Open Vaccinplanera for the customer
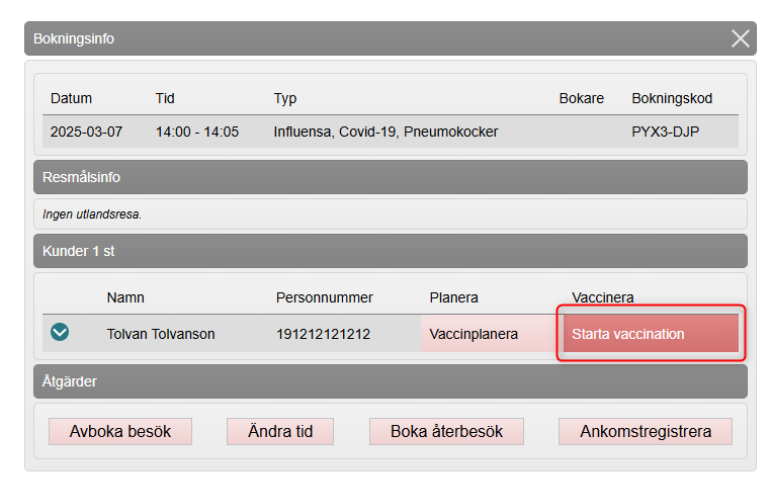Image resolution: width=781 pixels, height=493 pixels. coord(474,334)
